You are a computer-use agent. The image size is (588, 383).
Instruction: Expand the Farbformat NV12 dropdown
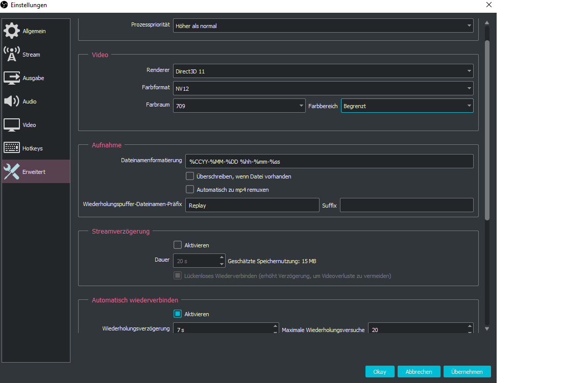[323, 89]
